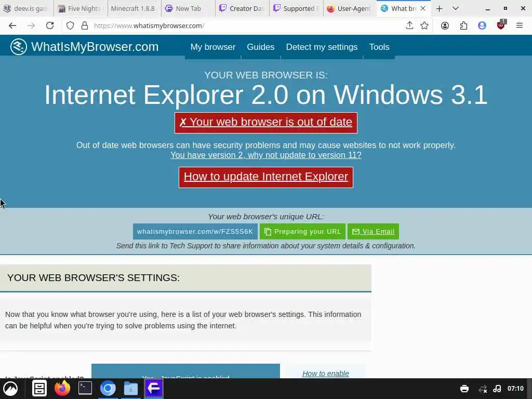Open the My browser menu item
The height and width of the screenshot is (399, 532).
click(212, 47)
